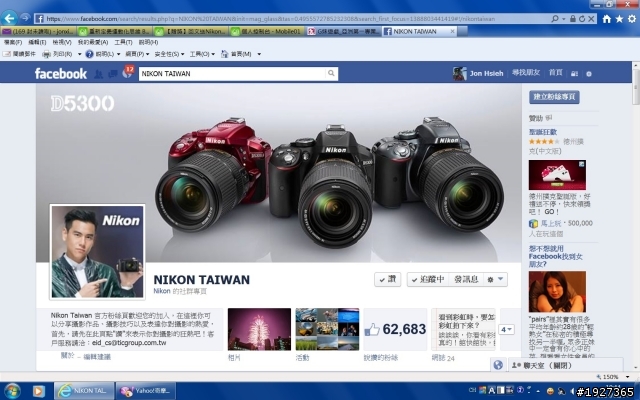Open the 相片 fireworks photo thumbnail
The image size is (640, 400).
pyautogui.click(x=259, y=329)
